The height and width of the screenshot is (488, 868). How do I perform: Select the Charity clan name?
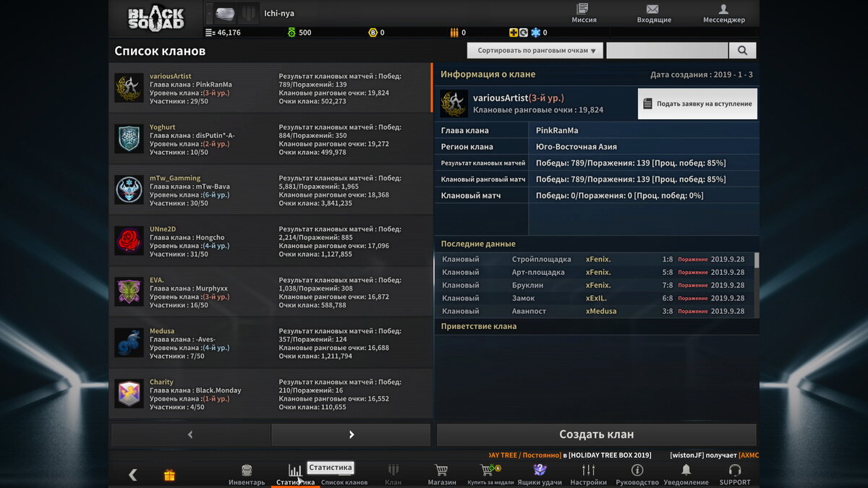click(x=161, y=382)
